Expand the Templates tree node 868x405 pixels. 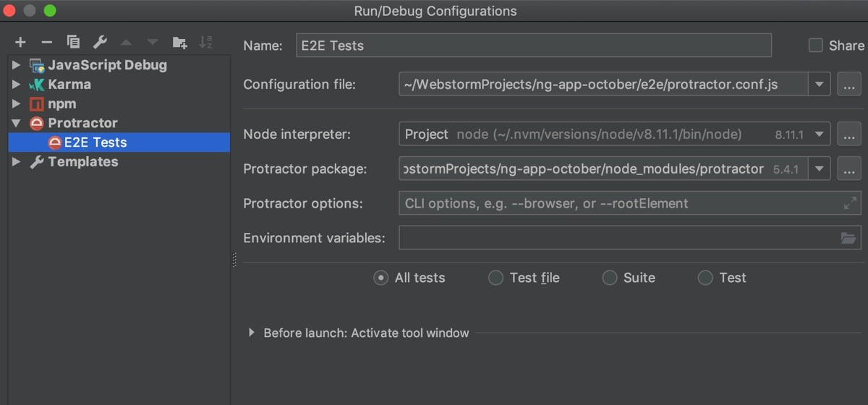coord(17,162)
